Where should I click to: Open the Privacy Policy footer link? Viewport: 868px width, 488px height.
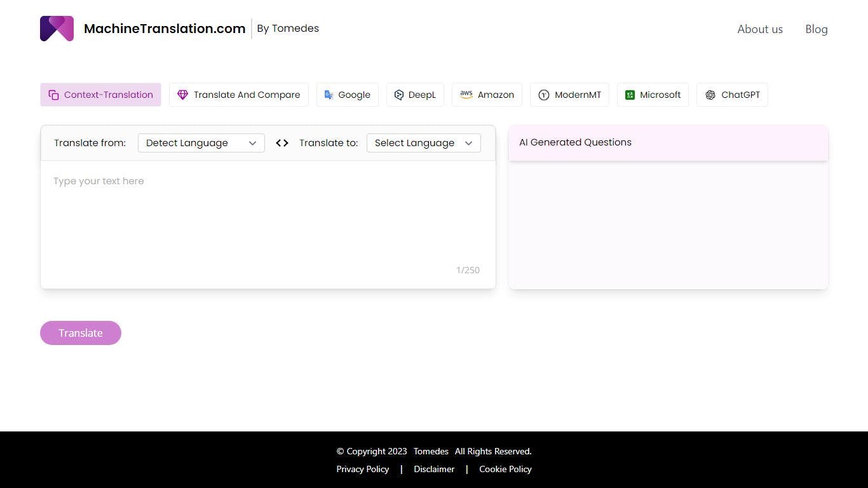[362, 469]
